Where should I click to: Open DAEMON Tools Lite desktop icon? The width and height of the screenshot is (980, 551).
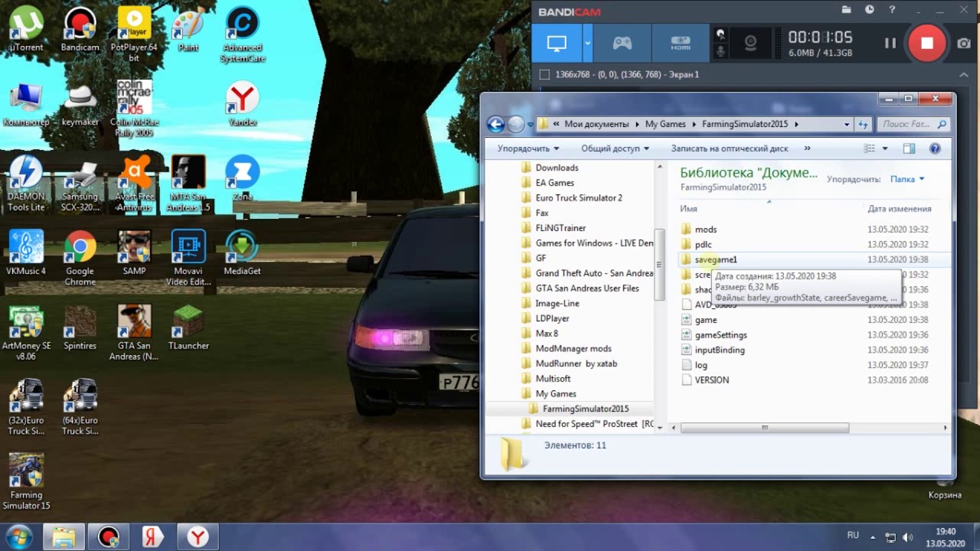(x=26, y=184)
